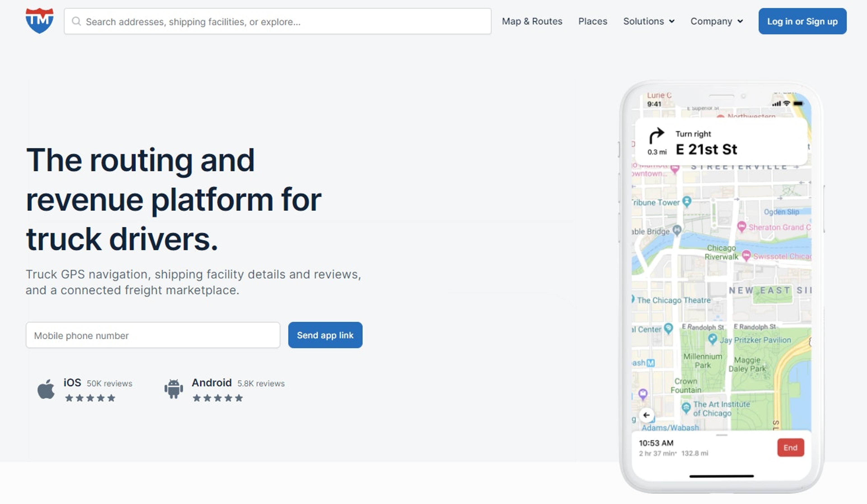Tap the red End navigation button
Screen dimensions: 867x504
pyautogui.click(x=790, y=447)
